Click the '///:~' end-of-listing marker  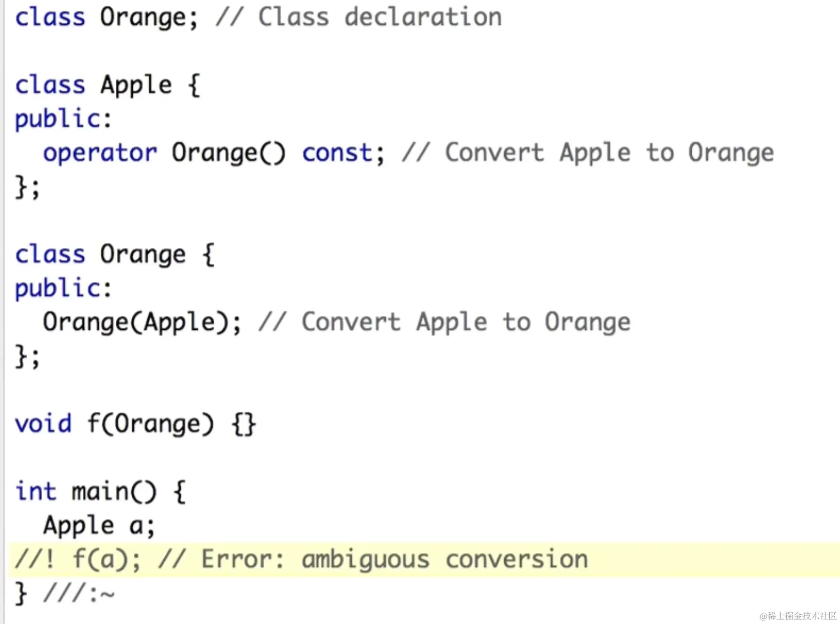79,593
